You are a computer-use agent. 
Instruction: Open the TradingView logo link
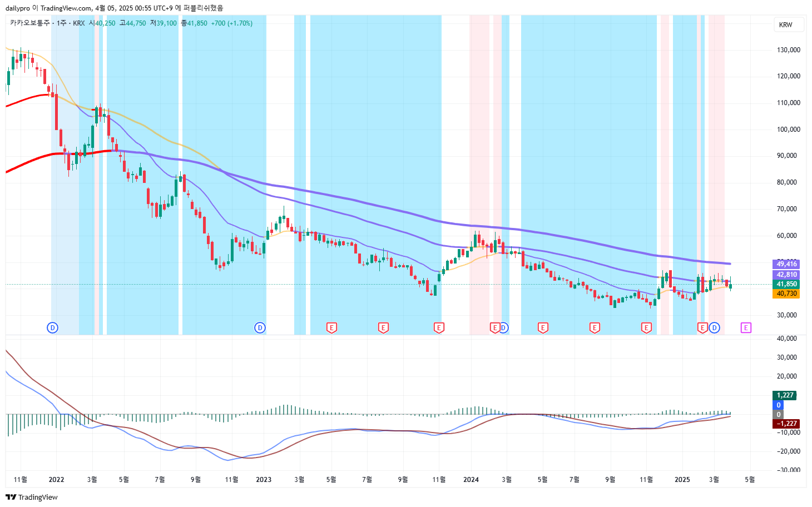(32, 497)
